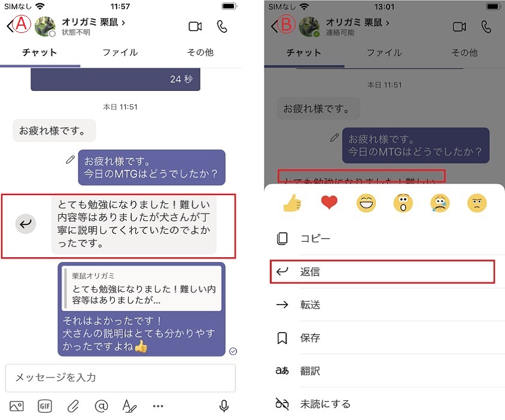
Task: Start a video call in left chat
Action: [195, 26]
